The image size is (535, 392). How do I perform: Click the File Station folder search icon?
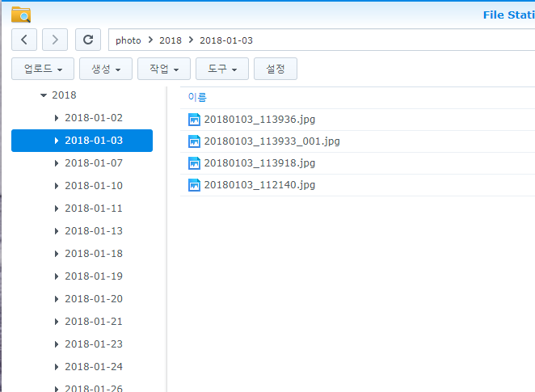click(21, 14)
